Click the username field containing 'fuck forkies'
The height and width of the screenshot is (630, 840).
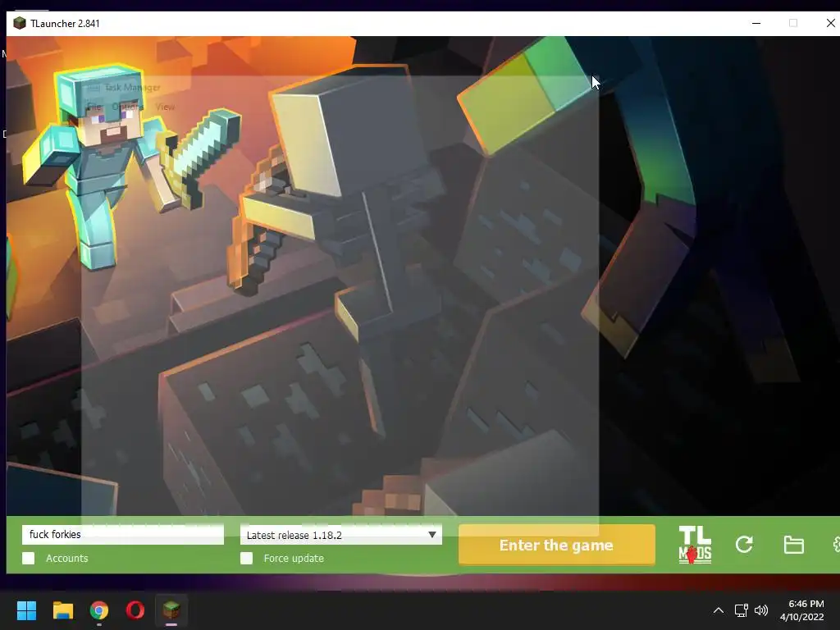(x=123, y=534)
